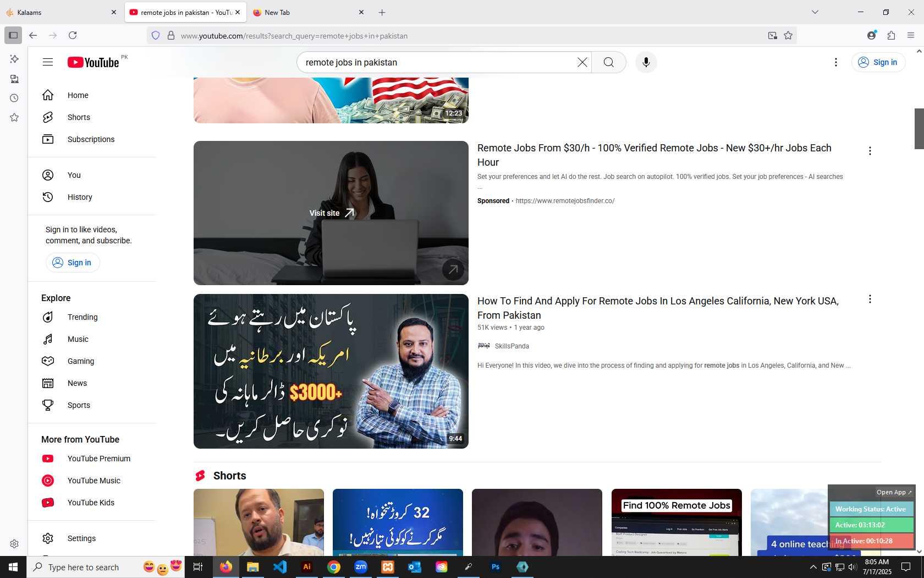Open the Firefox account icon
Image resolution: width=924 pixels, height=578 pixels.
pyautogui.click(x=872, y=35)
